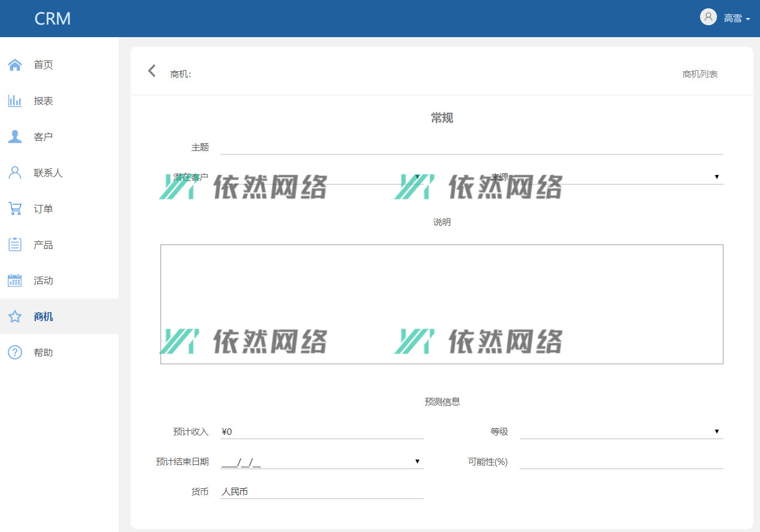
Task: Go to 商机列表 link
Action: 700,74
